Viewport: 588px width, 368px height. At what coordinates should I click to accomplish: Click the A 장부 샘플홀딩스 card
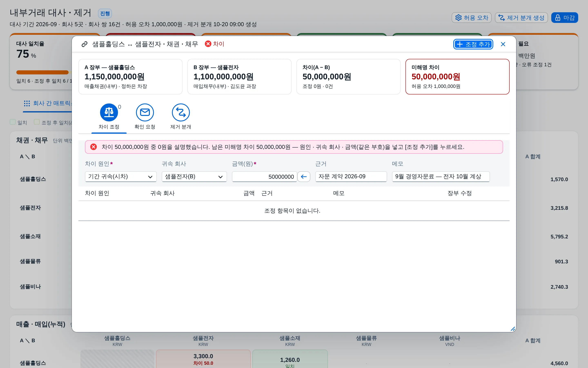[130, 76]
